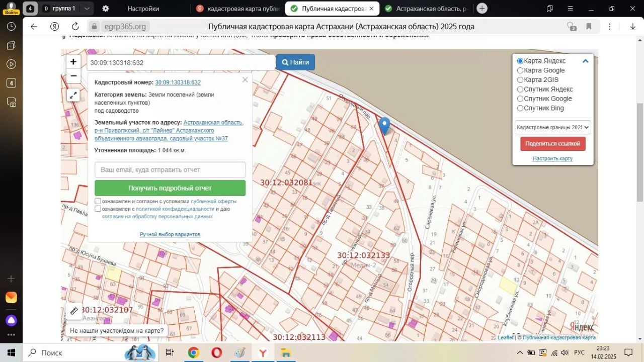This screenshot has height=362, width=644.
Task: Toggle fullscreen map view
Action: (x=73, y=95)
